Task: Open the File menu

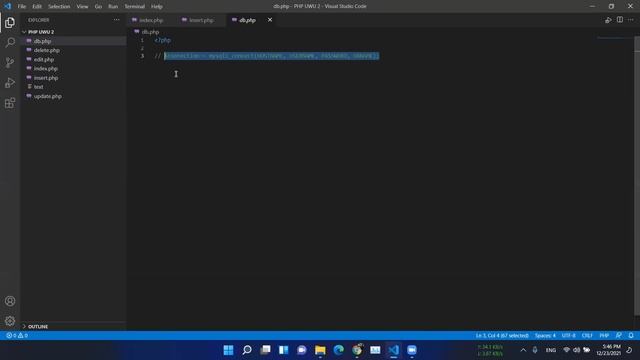Action: tap(22, 6)
